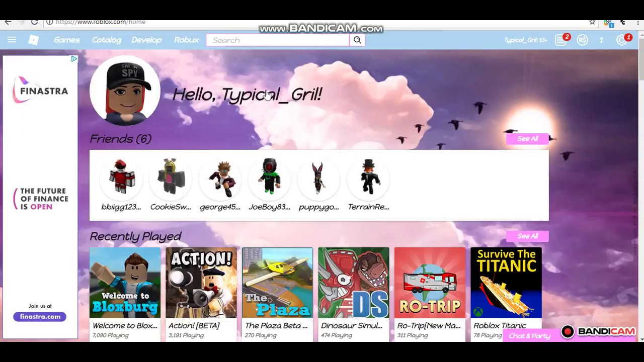The image size is (644, 362).
Task: Click 'Ro-Trip[New Ma...' game title
Action: click(x=429, y=326)
